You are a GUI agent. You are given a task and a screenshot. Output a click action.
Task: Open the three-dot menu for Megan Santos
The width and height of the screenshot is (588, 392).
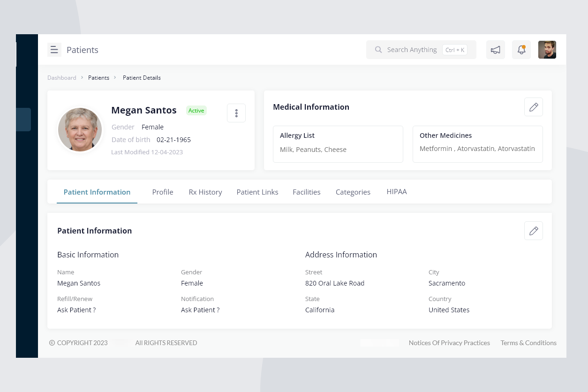(x=236, y=113)
